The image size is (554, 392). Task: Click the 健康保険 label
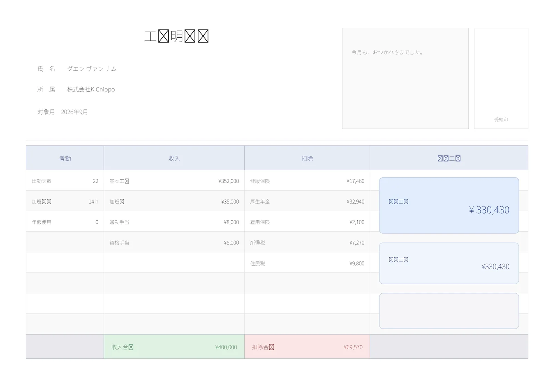pos(260,181)
